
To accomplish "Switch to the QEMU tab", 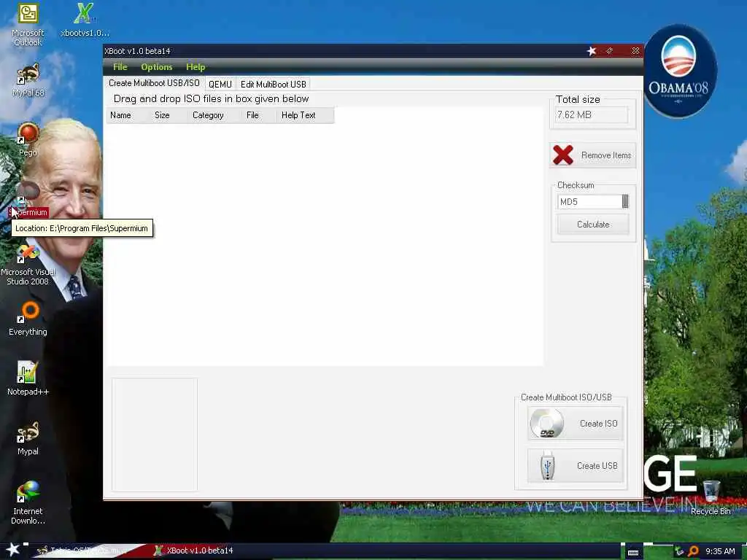I will click(x=220, y=85).
